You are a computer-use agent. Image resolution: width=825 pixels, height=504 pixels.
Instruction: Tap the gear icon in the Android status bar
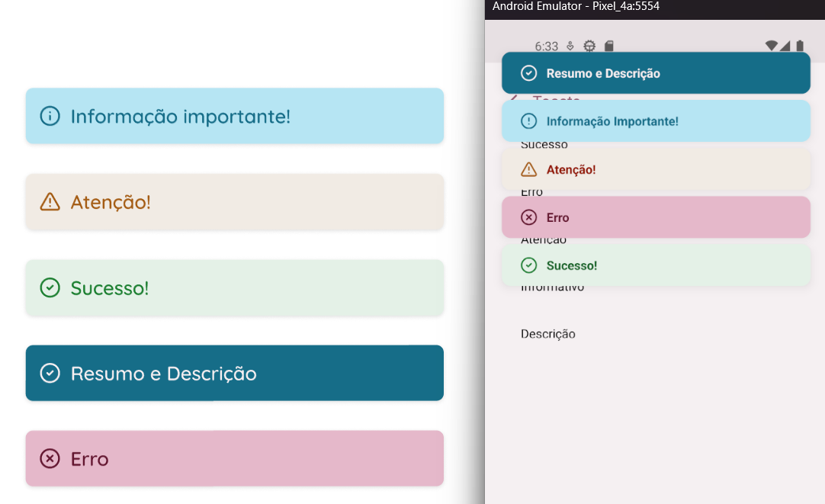pyautogui.click(x=589, y=46)
